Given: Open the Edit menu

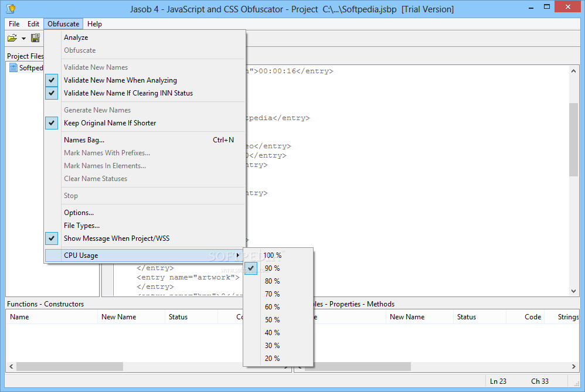Looking at the screenshot, I should (x=33, y=24).
